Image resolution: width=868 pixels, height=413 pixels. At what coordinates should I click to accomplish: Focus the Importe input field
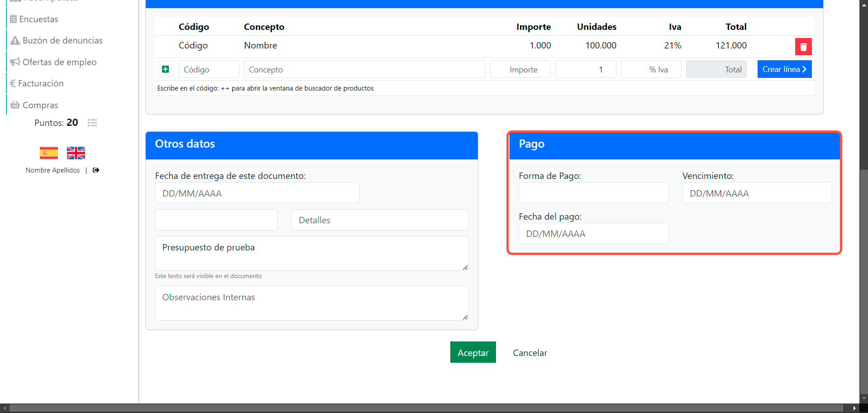coord(520,69)
